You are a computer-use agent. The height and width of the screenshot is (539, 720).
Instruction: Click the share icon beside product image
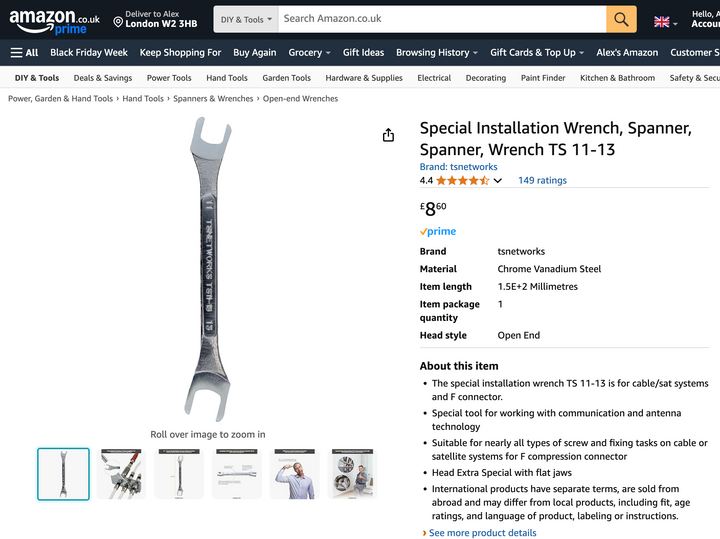point(388,135)
